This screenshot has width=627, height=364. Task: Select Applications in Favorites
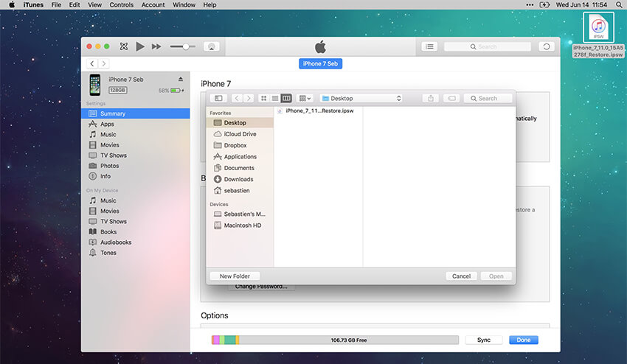(x=240, y=156)
